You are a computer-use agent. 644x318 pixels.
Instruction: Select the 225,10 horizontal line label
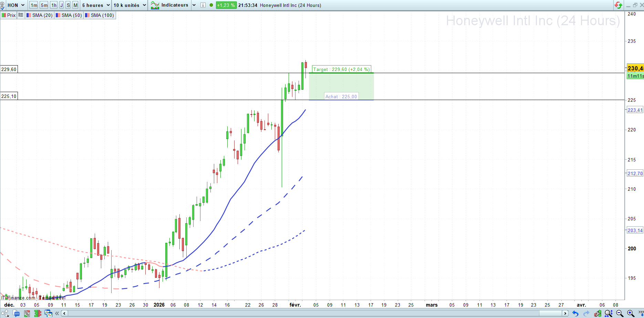(x=9, y=96)
